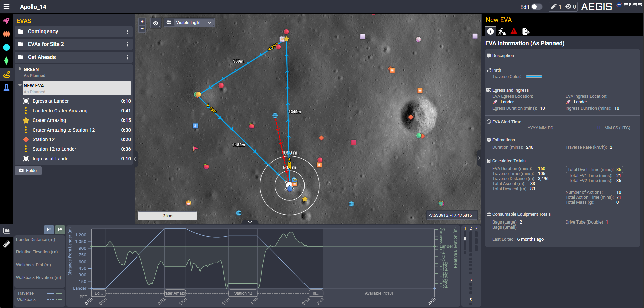Viewport: 644px width, 308px height.
Task: Select the ruler measure tool icon
Action: point(6,244)
